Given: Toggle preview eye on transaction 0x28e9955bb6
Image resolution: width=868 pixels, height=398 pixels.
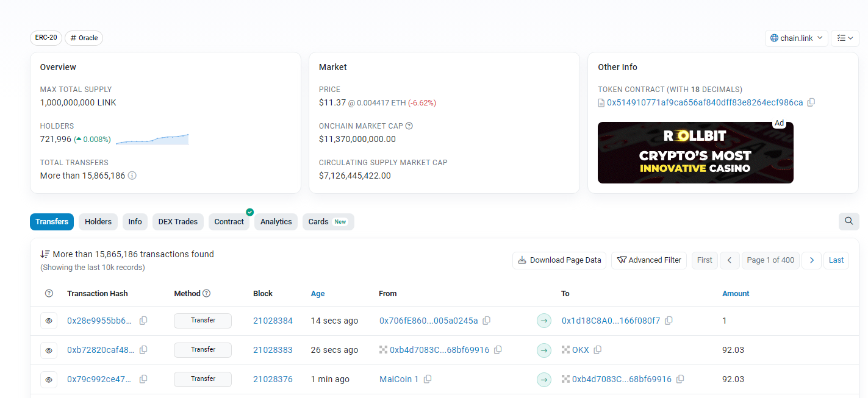Looking at the screenshot, I should [49, 320].
